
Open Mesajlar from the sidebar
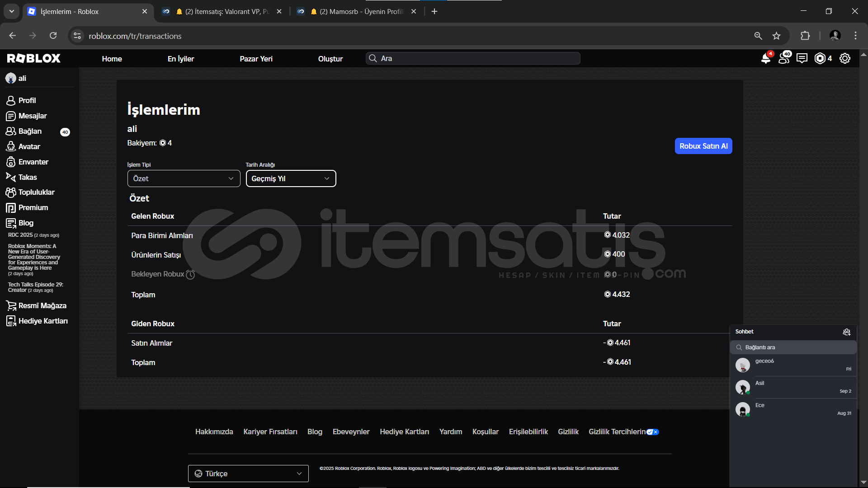[27, 116]
